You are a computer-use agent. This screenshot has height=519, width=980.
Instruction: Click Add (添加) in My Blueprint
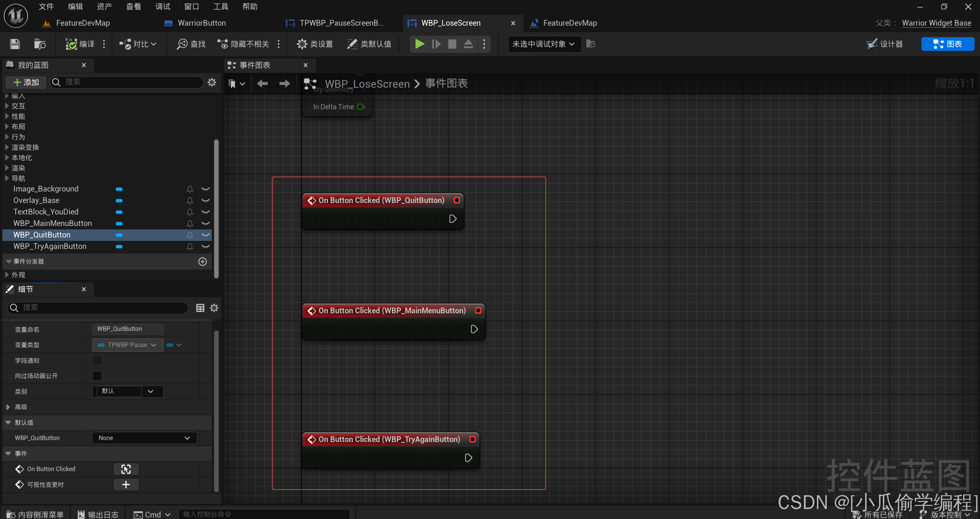point(26,82)
